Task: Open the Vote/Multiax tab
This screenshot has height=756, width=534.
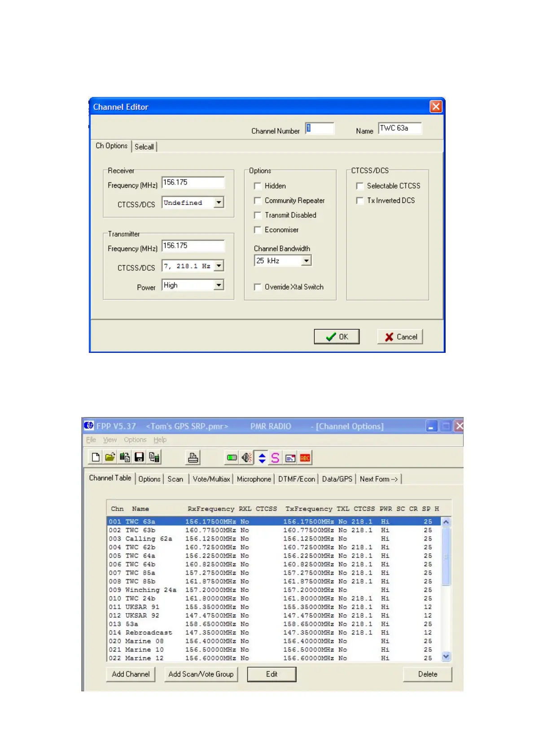Action: 211,479
